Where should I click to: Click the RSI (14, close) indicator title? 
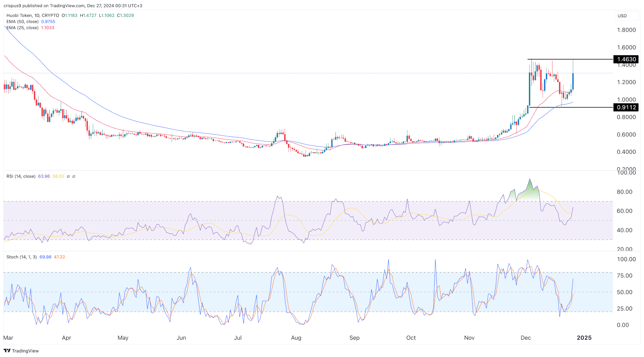(21, 177)
